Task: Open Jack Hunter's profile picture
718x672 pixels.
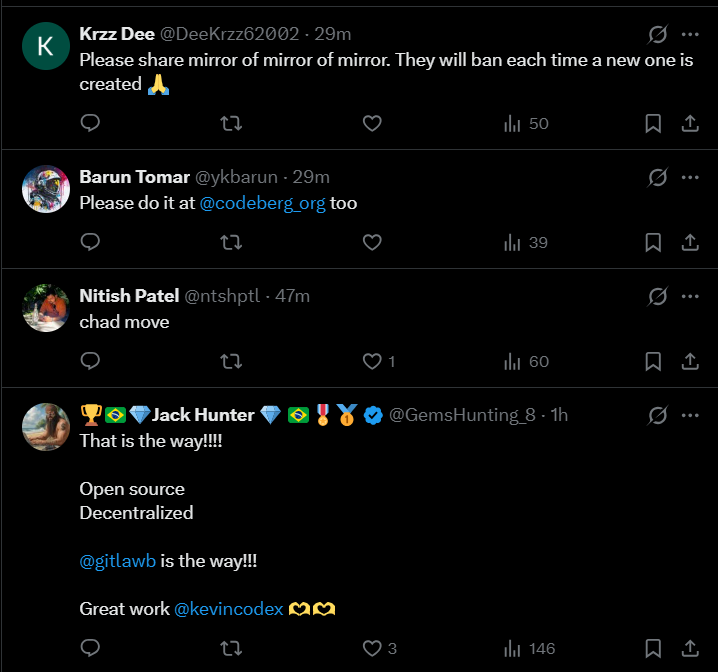Action: coord(46,427)
